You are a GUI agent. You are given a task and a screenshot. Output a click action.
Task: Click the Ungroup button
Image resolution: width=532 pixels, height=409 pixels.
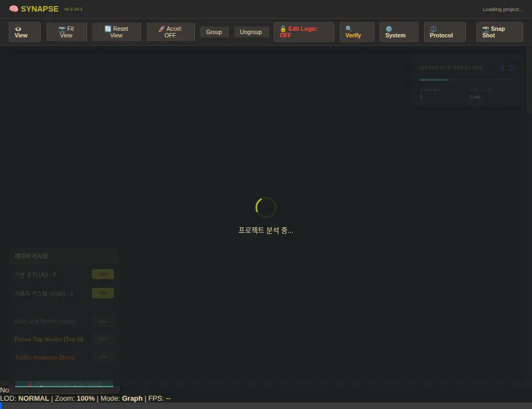(251, 32)
